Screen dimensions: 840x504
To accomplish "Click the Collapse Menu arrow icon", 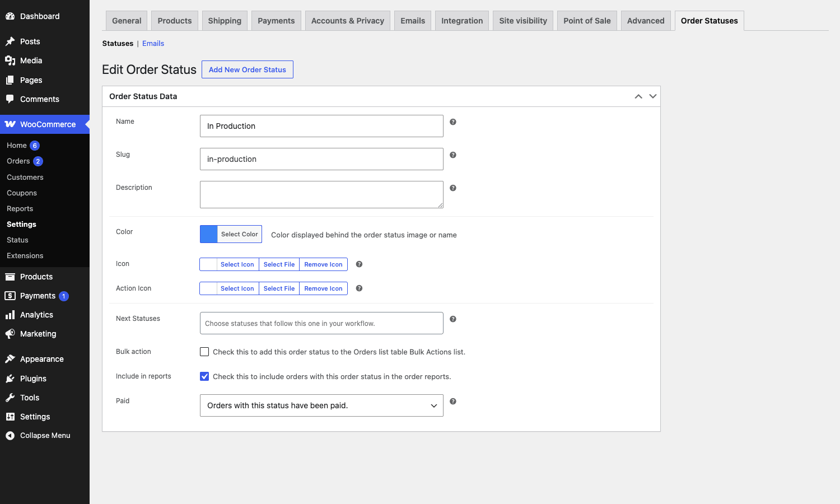I will pos(10,436).
